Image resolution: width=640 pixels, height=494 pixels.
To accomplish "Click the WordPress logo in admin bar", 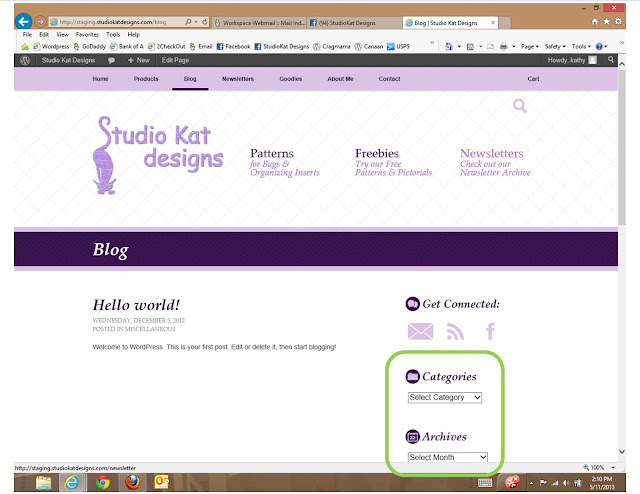I will (x=25, y=60).
